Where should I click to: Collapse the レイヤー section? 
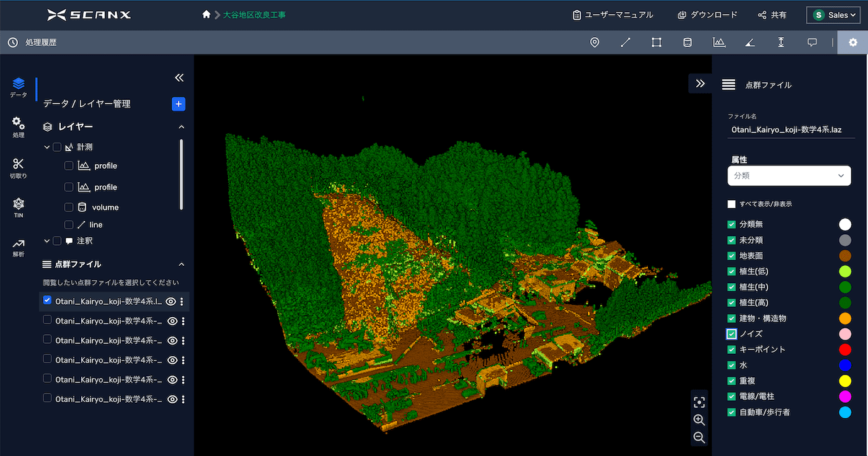[182, 127]
